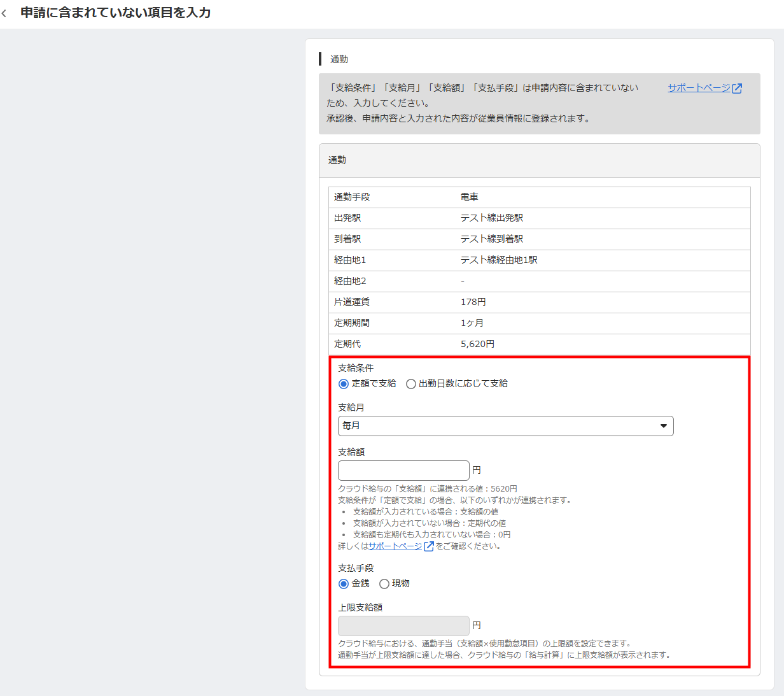Select 金銭 as the 支払手段

(x=344, y=584)
